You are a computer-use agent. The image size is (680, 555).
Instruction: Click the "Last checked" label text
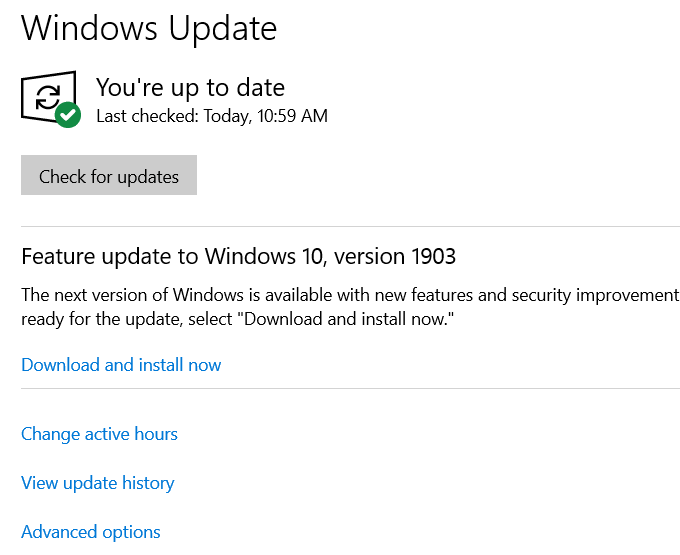click(146, 116)
